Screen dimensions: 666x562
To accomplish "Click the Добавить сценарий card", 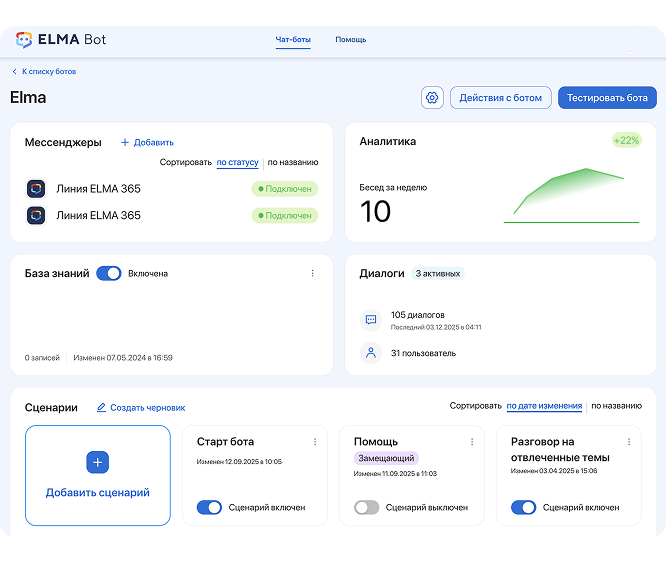I will (98, 475).
